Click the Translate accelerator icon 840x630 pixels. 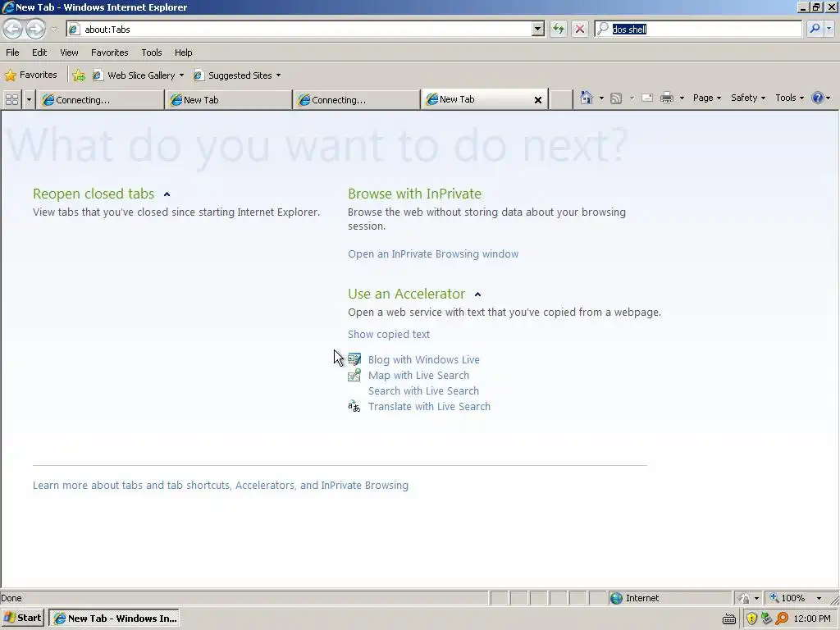[354, 406]
